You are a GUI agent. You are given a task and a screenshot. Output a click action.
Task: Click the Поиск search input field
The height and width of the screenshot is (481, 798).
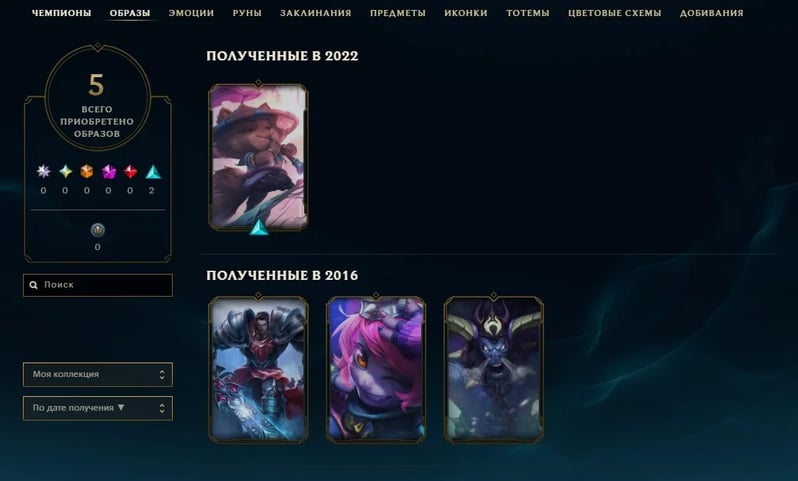98,285
